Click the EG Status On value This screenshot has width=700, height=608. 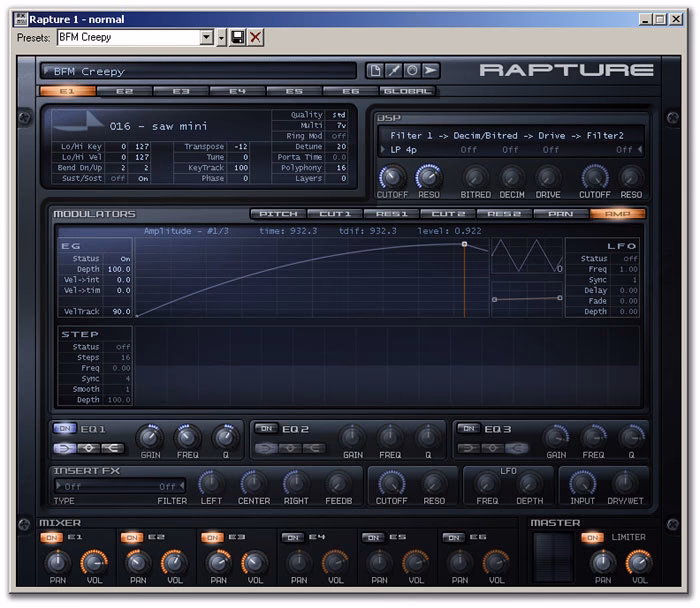tap(125, 259)
